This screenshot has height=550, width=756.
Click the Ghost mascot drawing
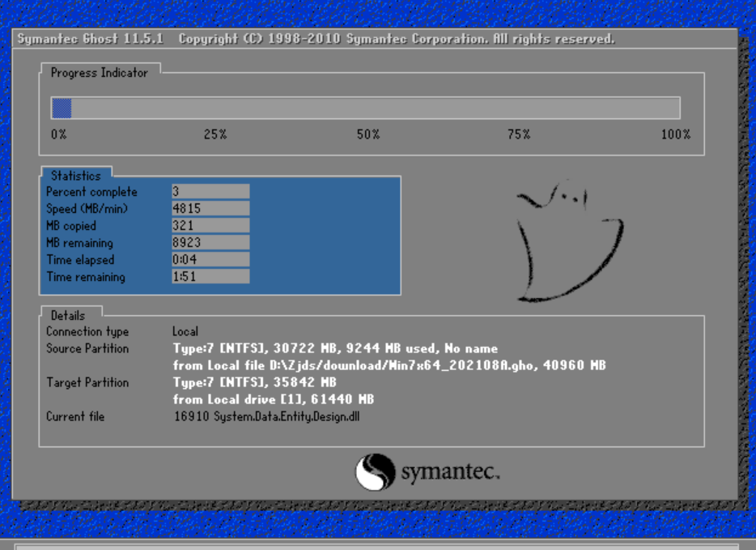point(568,243)
